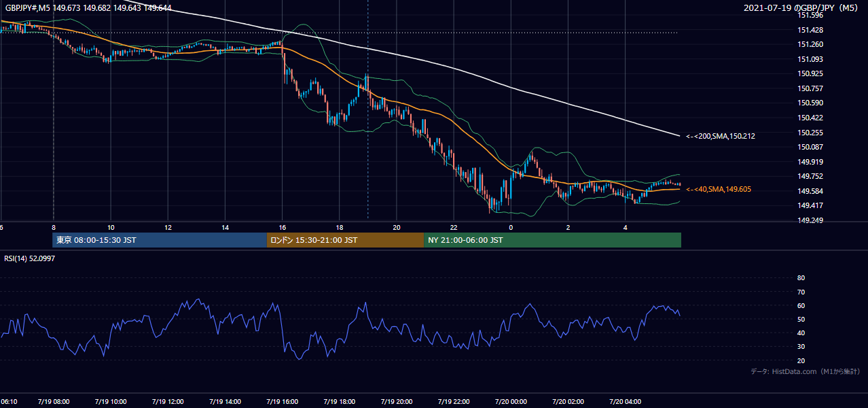Select the NY 21:00-06:00 JST session bar

(552, 240)
